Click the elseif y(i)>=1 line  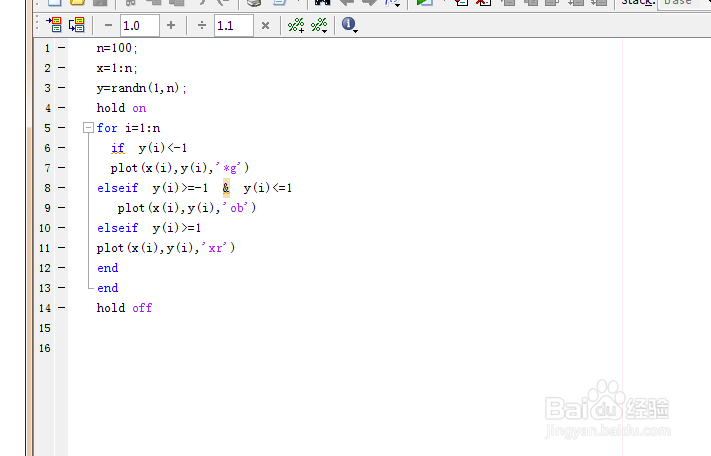point(149,228)
